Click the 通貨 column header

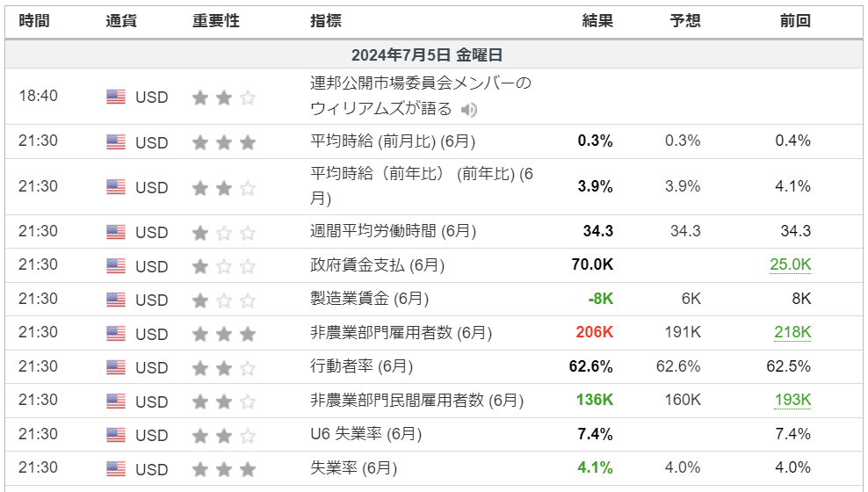(121, 21)
